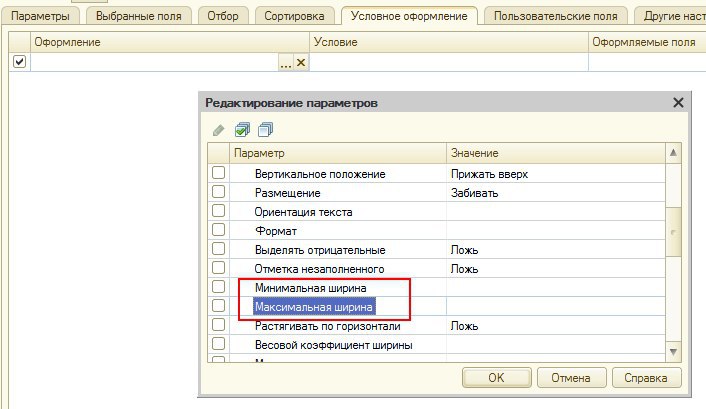Open the Другие настройки tab
This screenshot has width=706, height=409.
click(x=671, y=16)
